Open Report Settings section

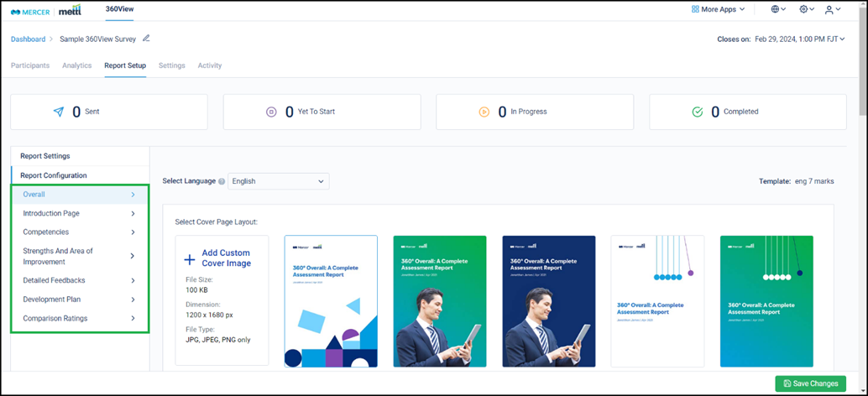80,156
